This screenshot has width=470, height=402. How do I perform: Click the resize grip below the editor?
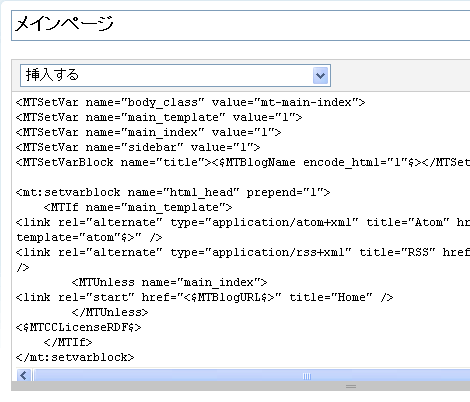coord(351,386)
